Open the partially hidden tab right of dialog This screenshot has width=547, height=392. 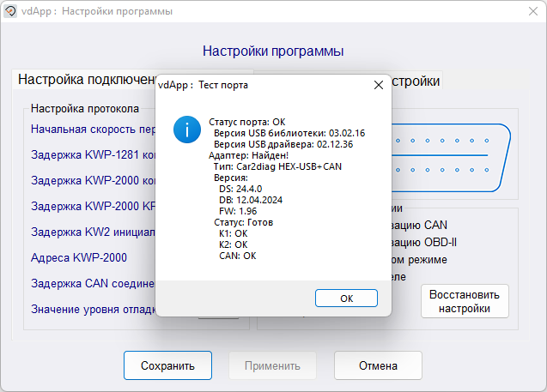(x=416, y=81)
